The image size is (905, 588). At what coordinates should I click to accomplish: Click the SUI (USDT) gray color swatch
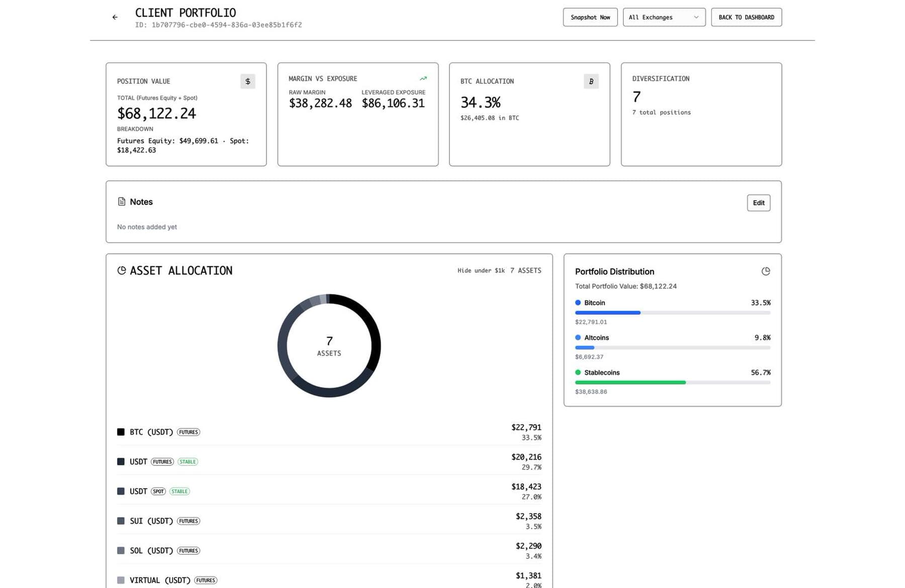(x=121, y=521)
